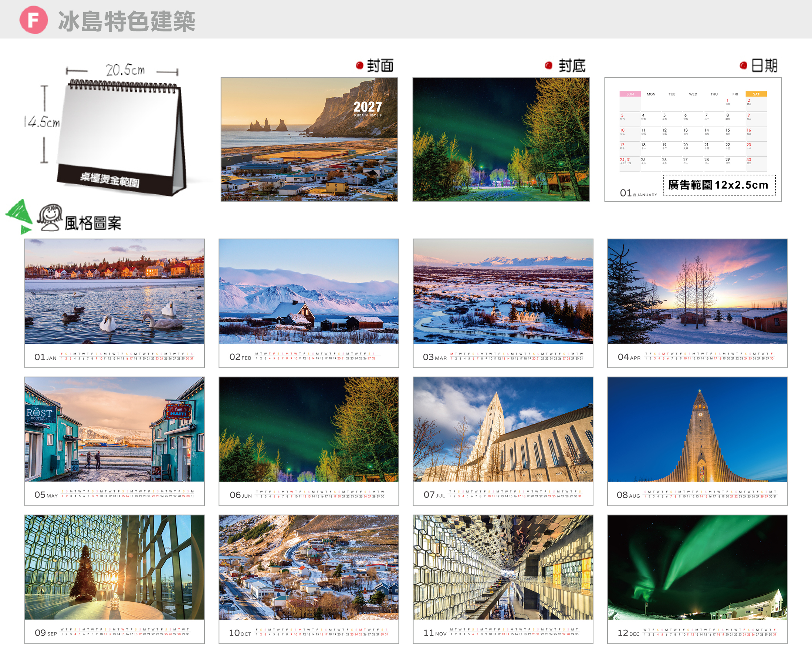
Task: Open the front cover coastal village photo
Action: [x=309, y=139]
